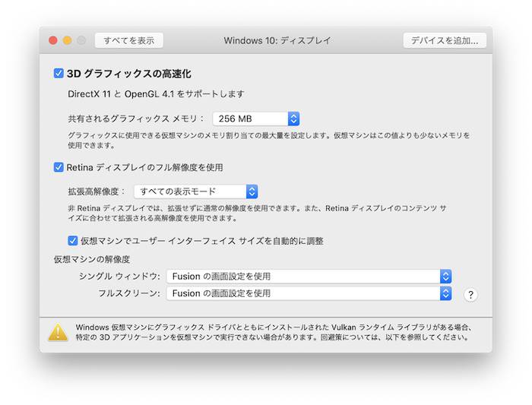Click the 共有されるグラフィックス メモリ label
This screenshot has width=532, height=405.
click(136, 119)
